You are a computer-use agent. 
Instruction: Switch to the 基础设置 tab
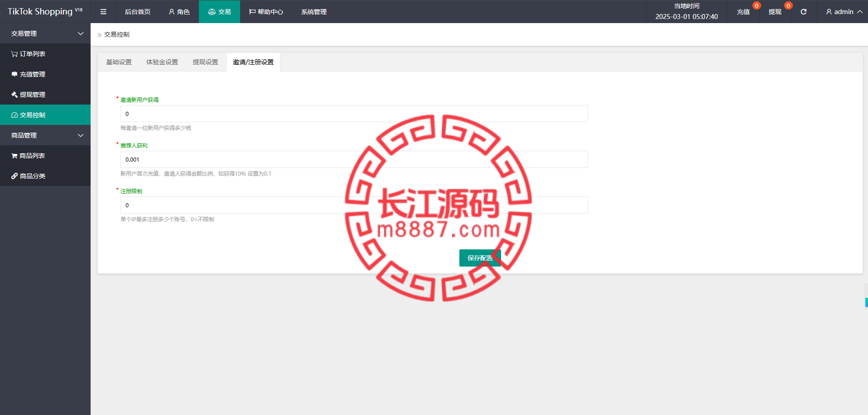[119, 62]
